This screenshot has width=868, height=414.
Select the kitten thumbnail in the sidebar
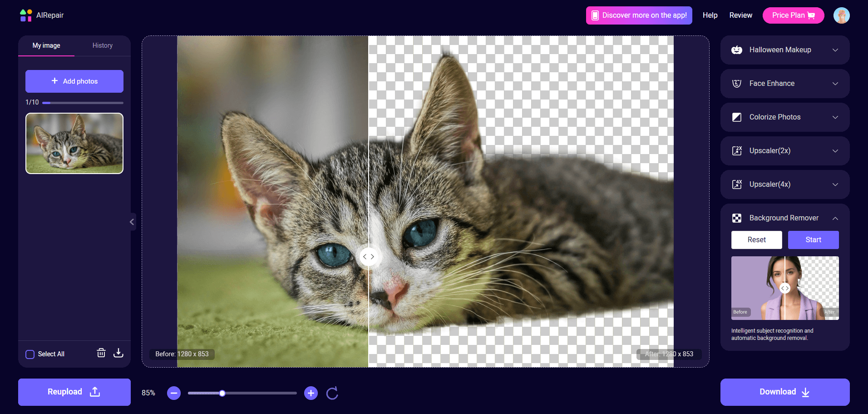coord(74,143)
